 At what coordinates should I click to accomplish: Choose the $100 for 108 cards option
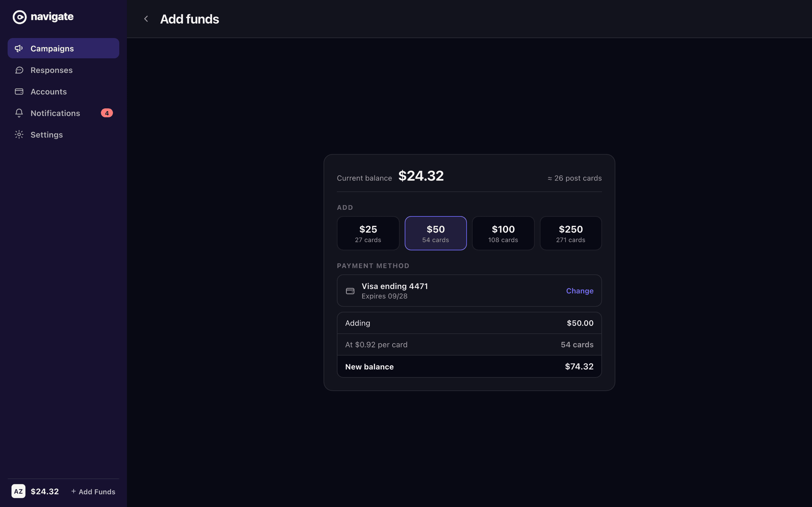click(x=503, y=233)
